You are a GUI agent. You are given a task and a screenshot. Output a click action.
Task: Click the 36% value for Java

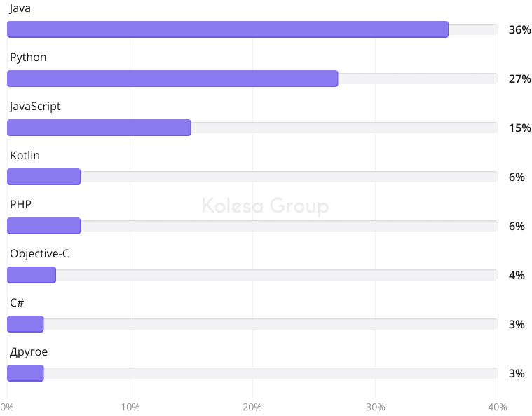[519, 30]
